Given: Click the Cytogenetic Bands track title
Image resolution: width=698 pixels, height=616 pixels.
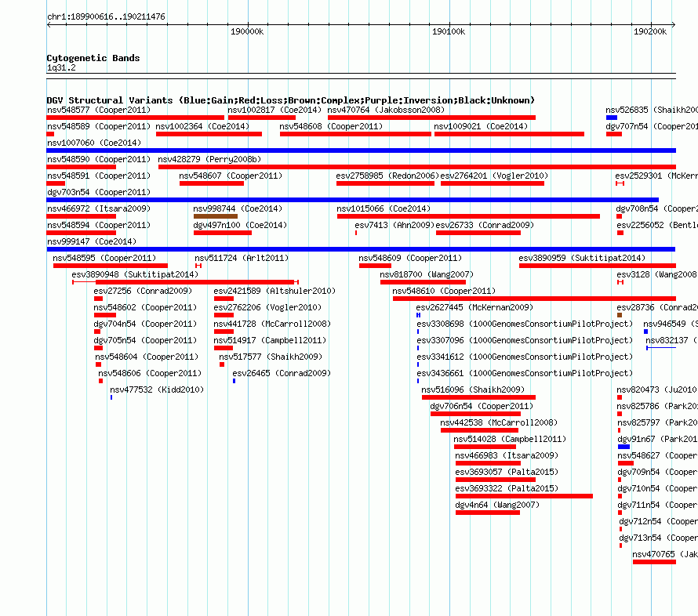Looking at the screenshot, I should 93,58.
